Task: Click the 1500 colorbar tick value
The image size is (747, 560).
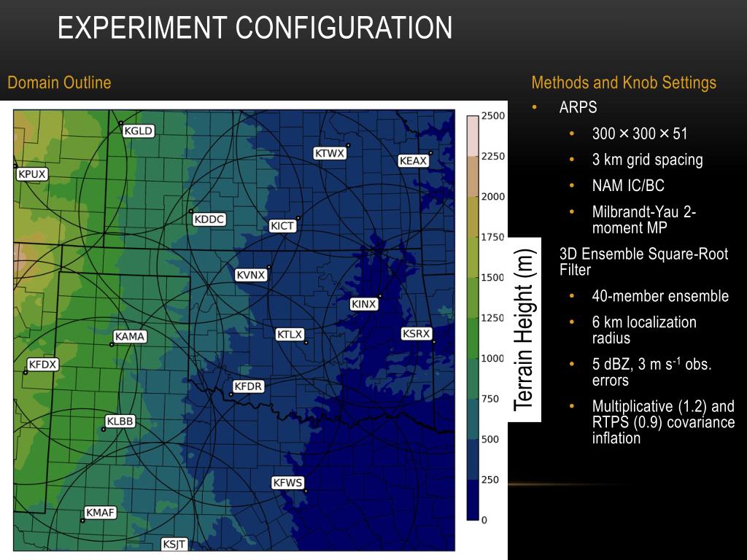Action: pos(492,278)
